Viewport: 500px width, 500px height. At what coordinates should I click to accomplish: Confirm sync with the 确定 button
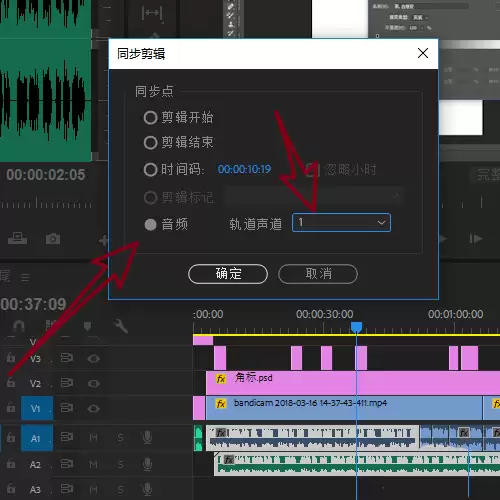(228, 274)
